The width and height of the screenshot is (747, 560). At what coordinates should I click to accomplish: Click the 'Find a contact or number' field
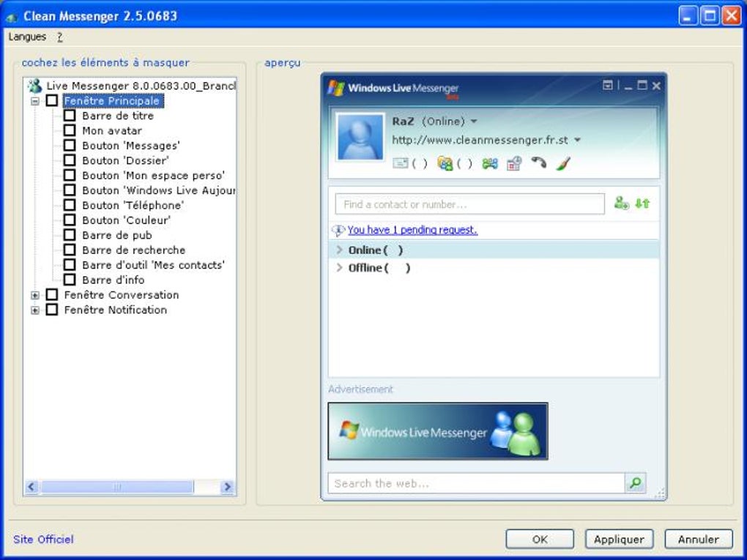tap(469, 204)
